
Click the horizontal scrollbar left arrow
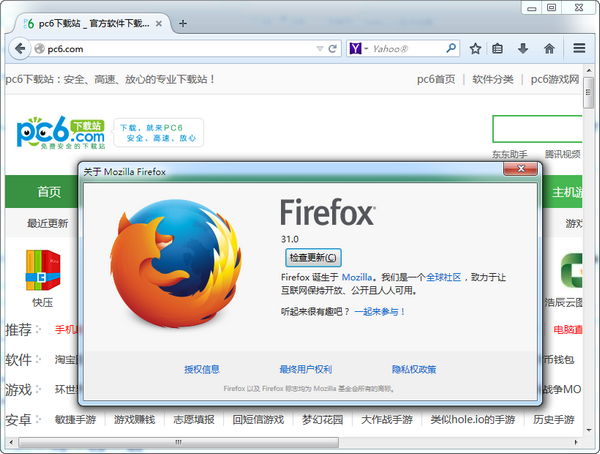(11, 442)
